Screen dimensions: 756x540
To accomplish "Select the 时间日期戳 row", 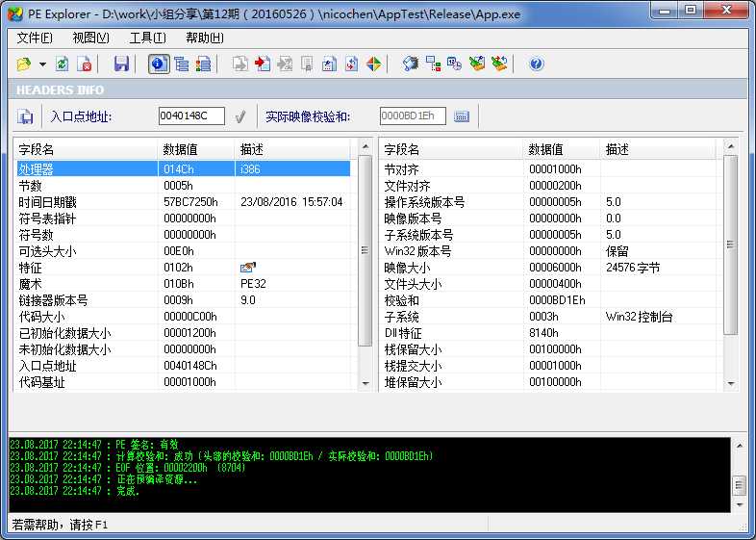I will point(183,202).
